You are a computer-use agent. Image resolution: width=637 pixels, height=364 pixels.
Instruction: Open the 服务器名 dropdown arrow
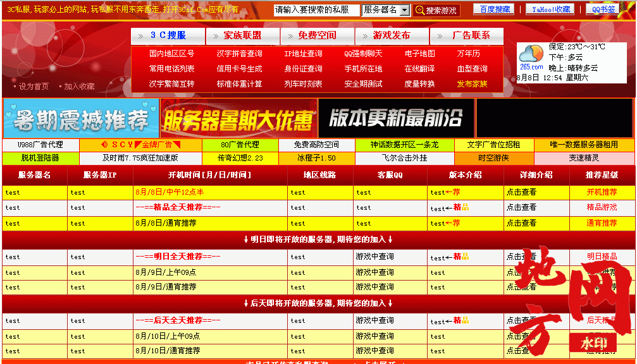click(405, 10)
